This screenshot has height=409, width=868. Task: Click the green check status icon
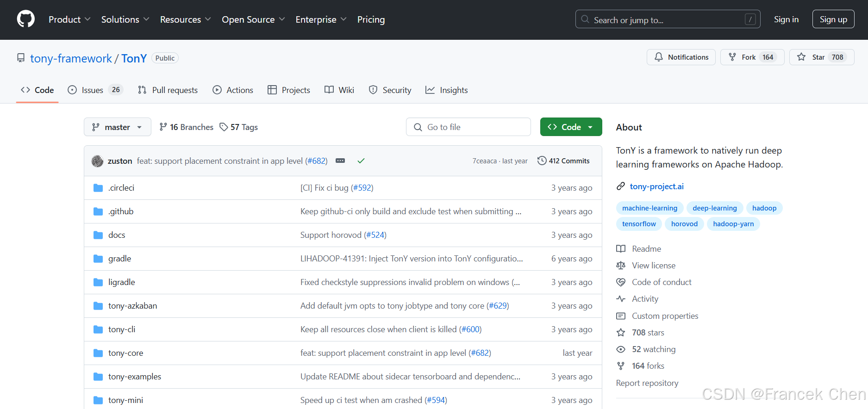click(x=361, y=161)
